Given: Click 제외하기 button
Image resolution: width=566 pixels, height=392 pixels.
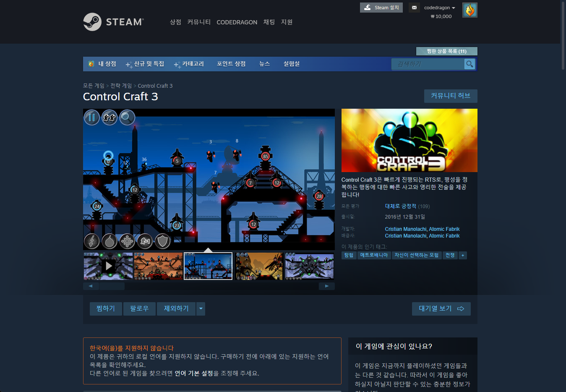Looking at the screenshot, I should tap(176, 308).
